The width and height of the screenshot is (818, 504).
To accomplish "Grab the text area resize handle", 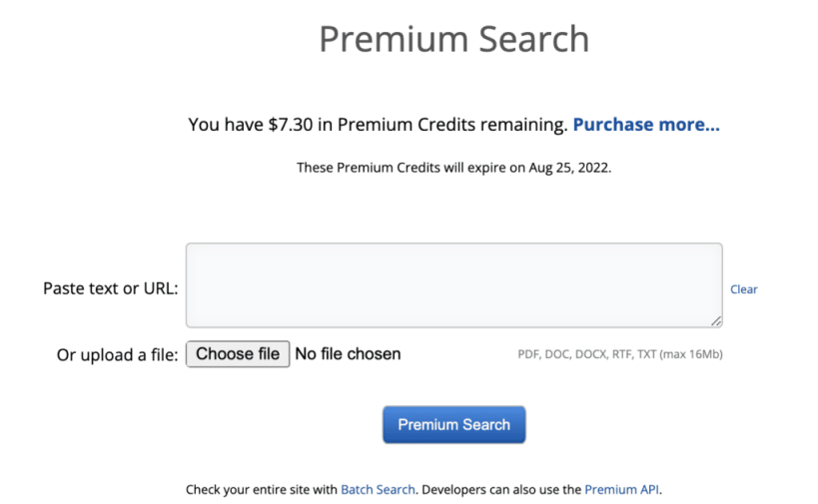I will click(716, 320).
